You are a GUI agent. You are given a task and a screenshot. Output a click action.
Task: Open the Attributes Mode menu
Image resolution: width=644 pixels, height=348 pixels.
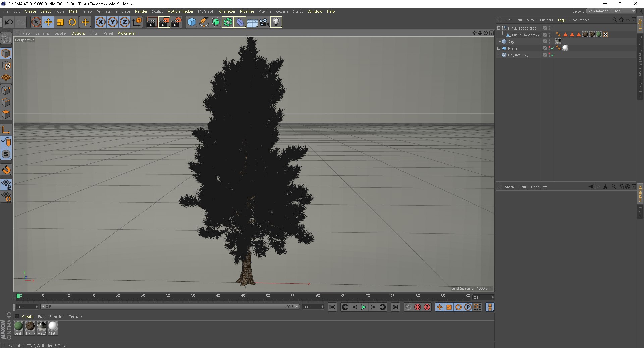pyautogui.click(x=509, y=187)
